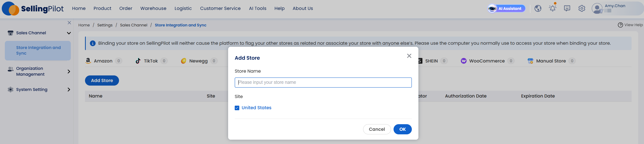
Task: Open the settings gear icon
Action: coord(582,8)
